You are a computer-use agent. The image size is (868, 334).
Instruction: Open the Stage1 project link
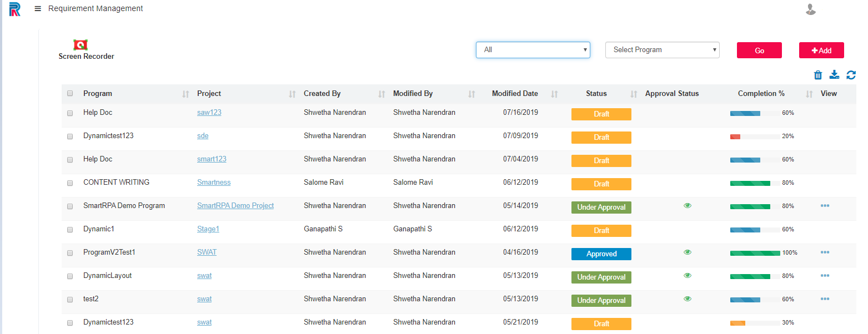208,229
